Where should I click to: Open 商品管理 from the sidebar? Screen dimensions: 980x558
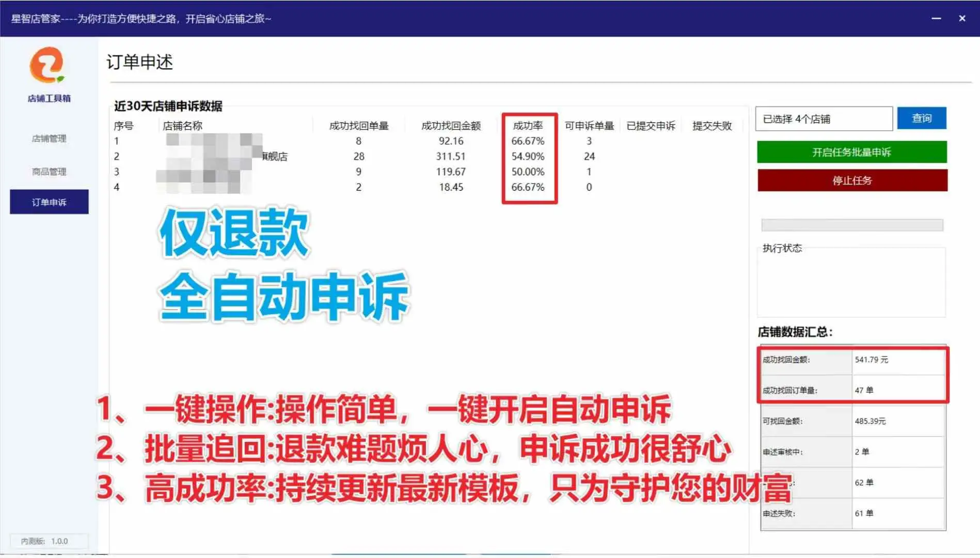(x=49, y=172)
